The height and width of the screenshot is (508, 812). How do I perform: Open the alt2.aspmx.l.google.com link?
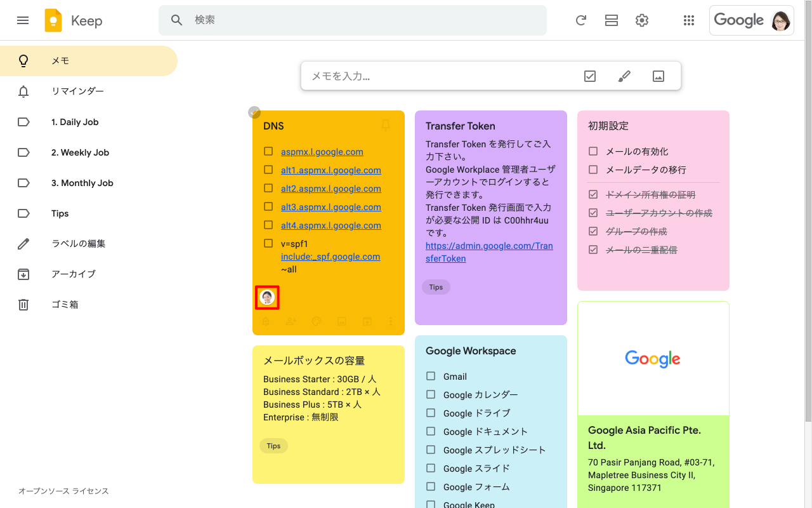(331, 189)
